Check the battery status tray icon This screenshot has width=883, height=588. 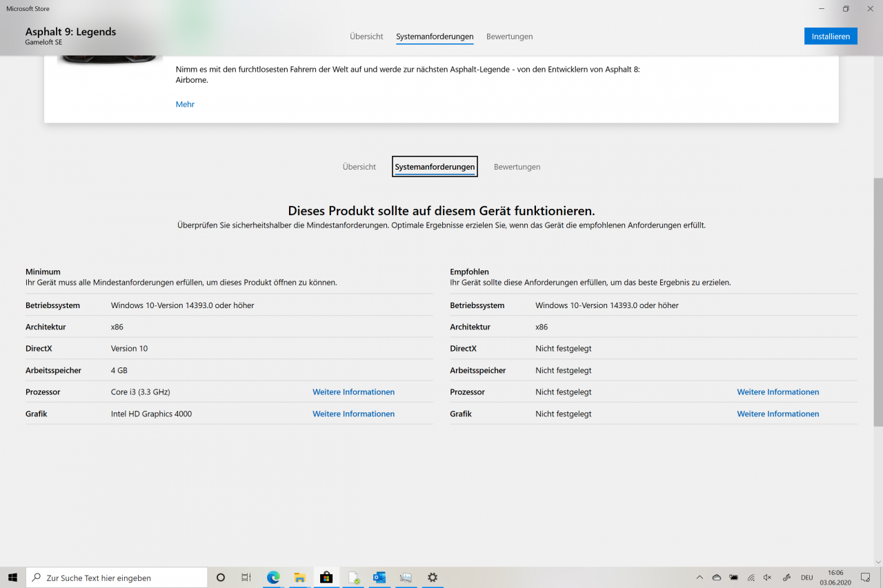point(734,578)
